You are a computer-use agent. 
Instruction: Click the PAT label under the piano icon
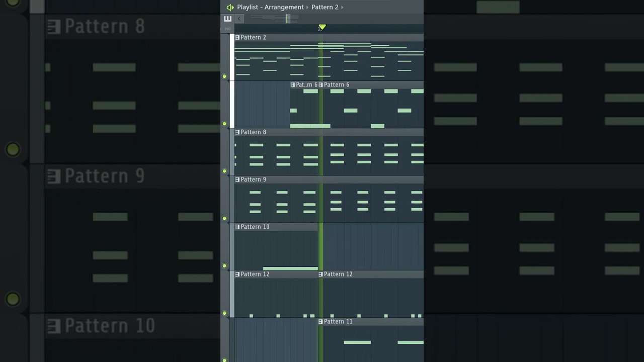pos(227,29)
